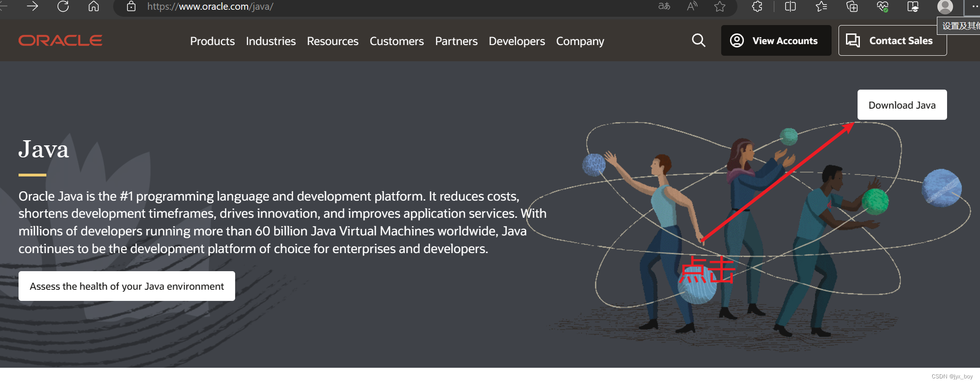Image resolution: width=980 pixels, height=384 pixels.
Task: Open the Industries menu
Action: pos(271,41)
